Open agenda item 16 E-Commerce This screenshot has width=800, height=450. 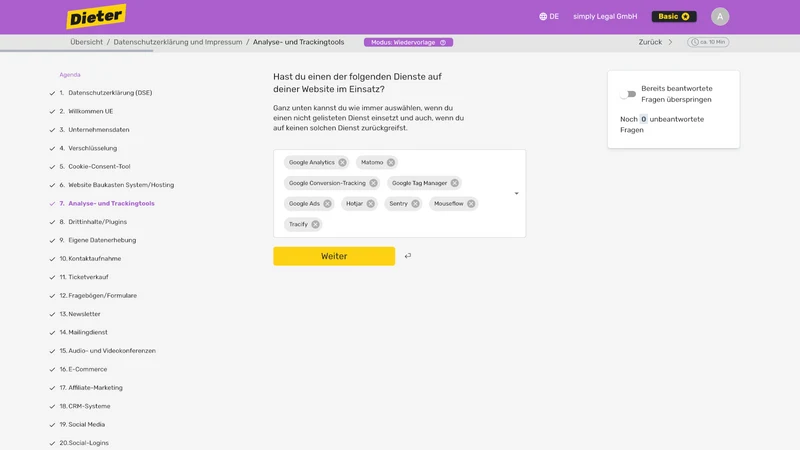point(83,369)
